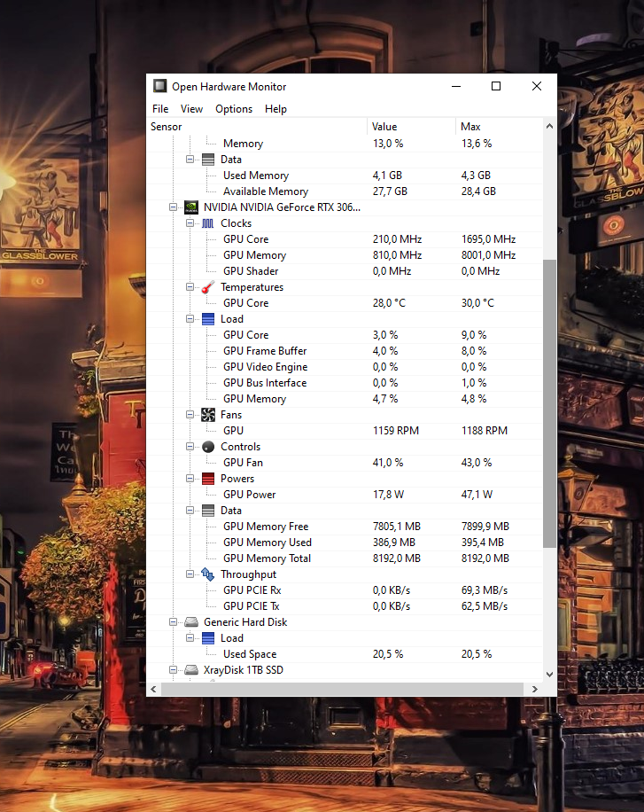
Task: Select the GPU Memory Free row
Action: coord(345,527)
